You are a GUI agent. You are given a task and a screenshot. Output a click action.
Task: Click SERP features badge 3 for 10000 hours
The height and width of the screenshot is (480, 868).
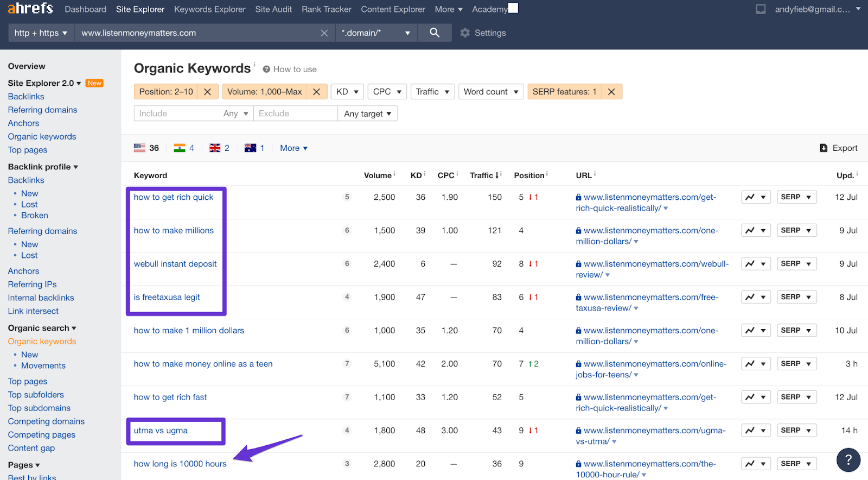tap(347, 464)
